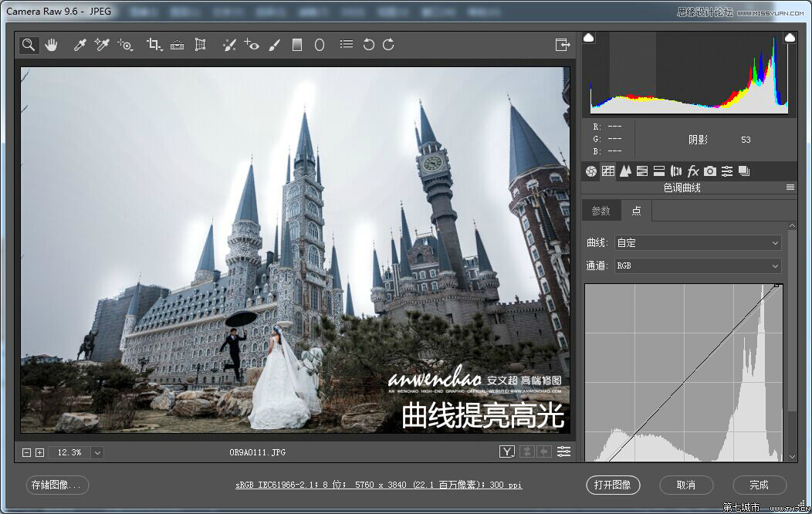
Task: Open the Basic panel tab
Action: click(x=591, y=171)
